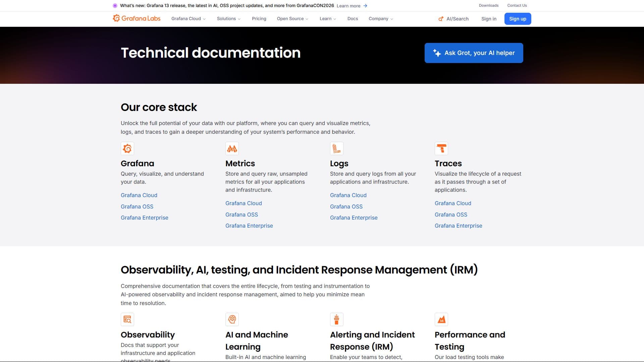Open Grafana Enterprise link under Metrics

249,226
